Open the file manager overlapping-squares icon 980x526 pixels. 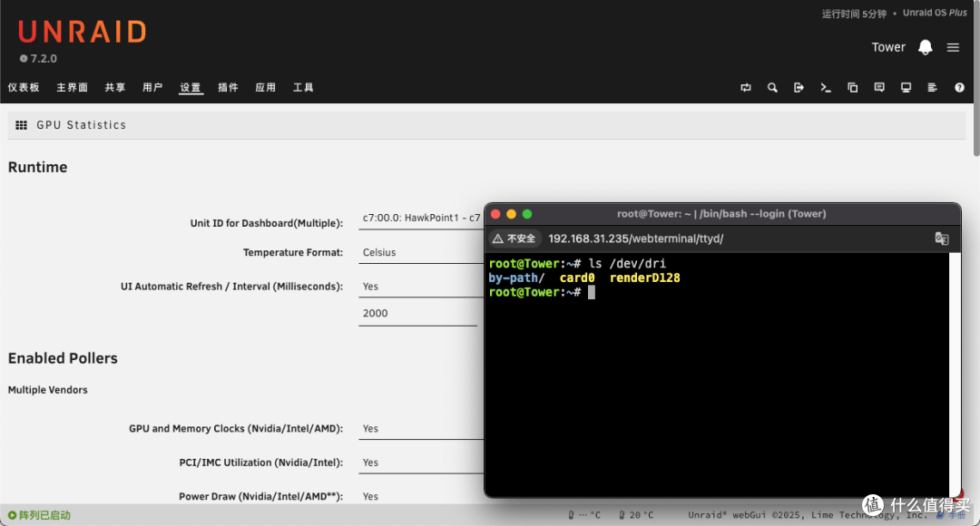[852, 87]
